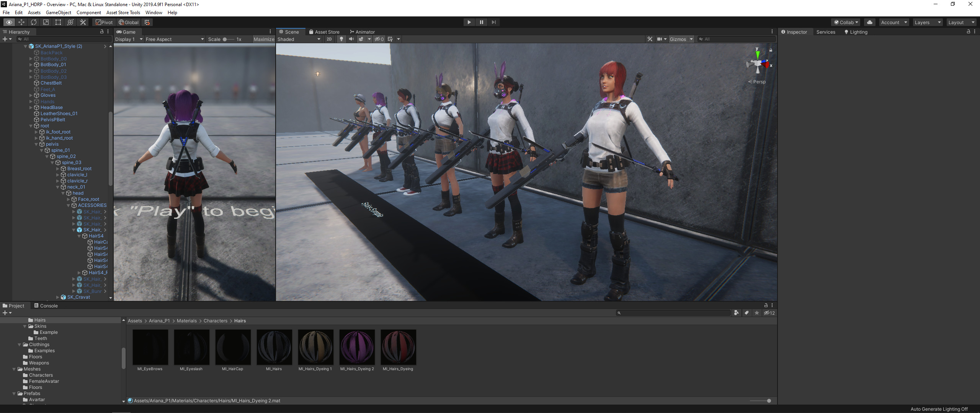The image size is (980, 413).
Task: Expand the Gloves object in Hierarchy
Action: click(31, 95)
